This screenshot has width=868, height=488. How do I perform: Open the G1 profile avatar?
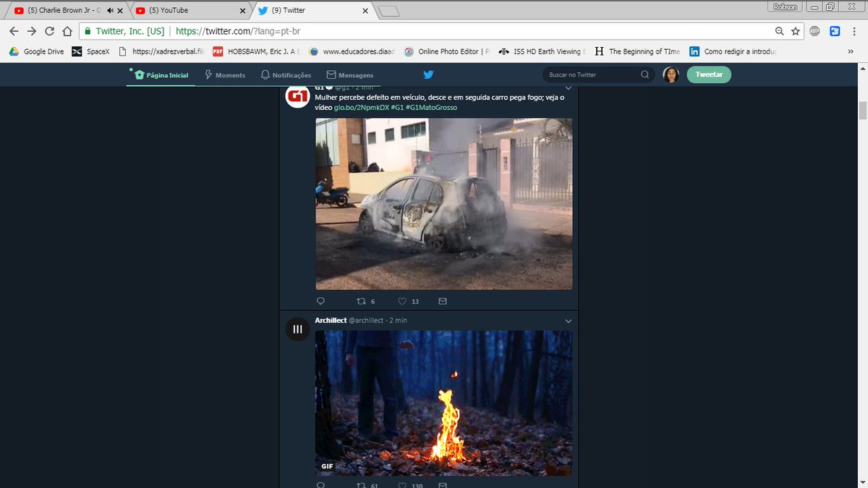coord(298,96)
